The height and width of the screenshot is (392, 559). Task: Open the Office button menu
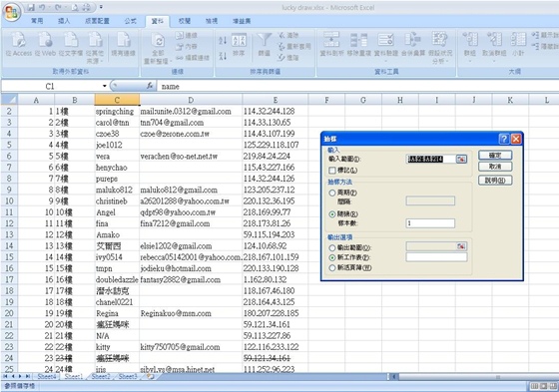(11, 12)
